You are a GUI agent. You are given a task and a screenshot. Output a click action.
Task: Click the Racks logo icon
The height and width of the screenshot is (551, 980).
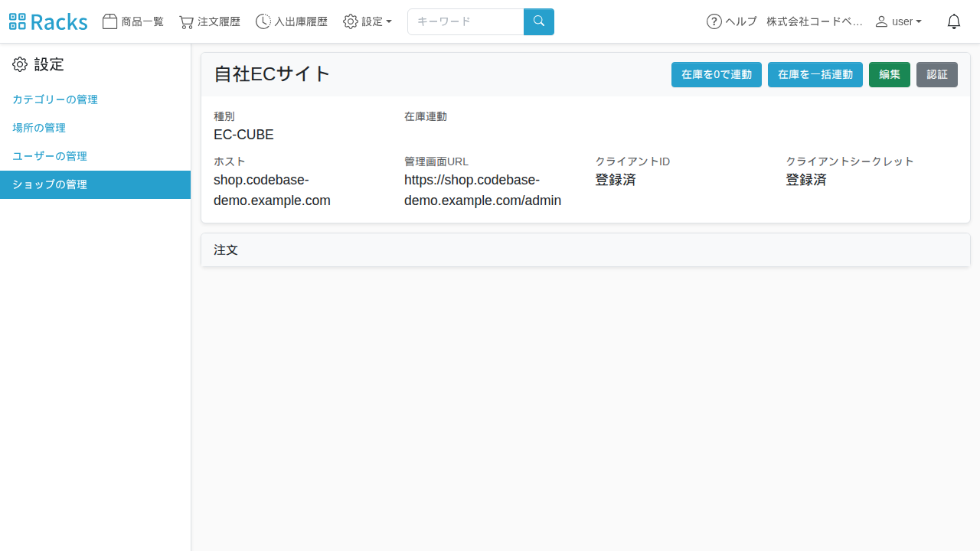[x=18, y=21]
